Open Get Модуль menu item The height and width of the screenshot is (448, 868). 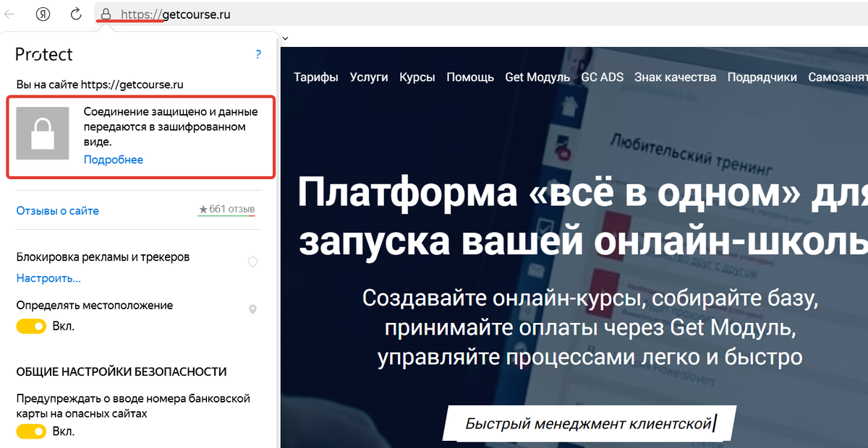click(537, 77)
